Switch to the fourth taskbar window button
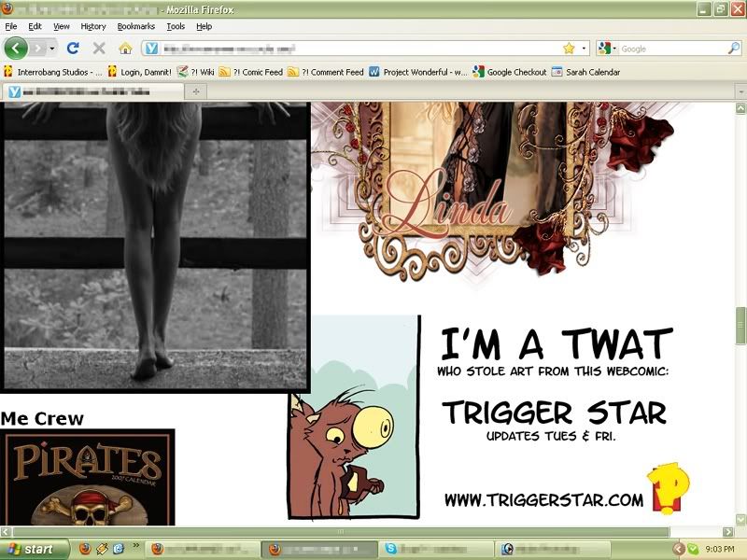Viewport: 747px width, 560px height. click(x=553, y=550)
